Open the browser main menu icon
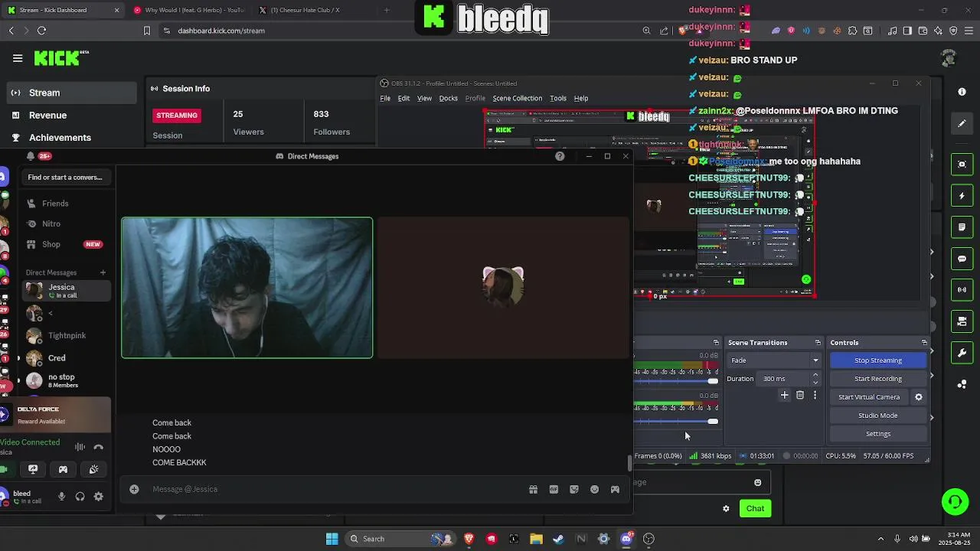This screenshot has height=551, width=980. (x=968, y=31)
